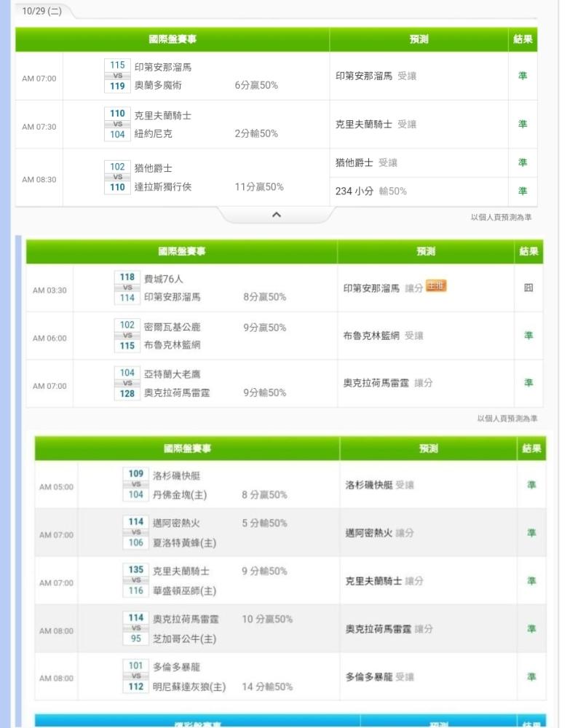Screen dimensions: 570x728
Task: Click the 克里夫蘭騎士 讓分 prediction
Action: (x=384, y=581)
